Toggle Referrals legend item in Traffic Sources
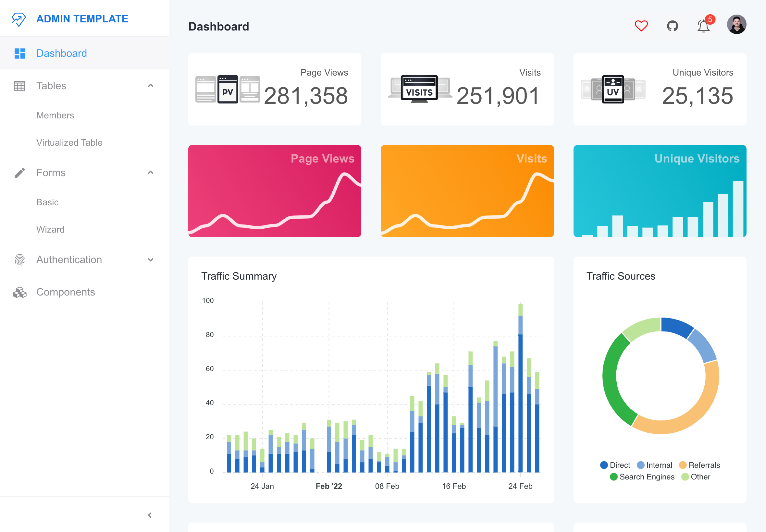The width and height of the screenshot is (766, 532). pos(700,465)
